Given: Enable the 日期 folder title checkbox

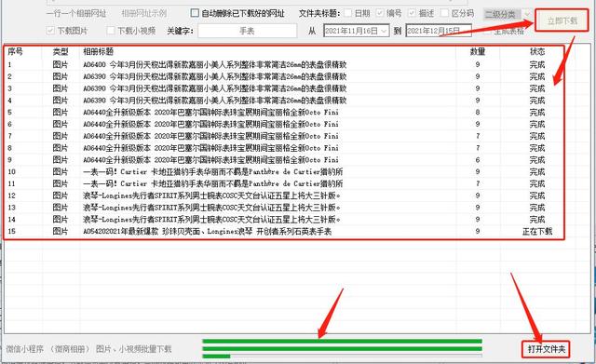Looking at the screenshot, I should (347, 13).
